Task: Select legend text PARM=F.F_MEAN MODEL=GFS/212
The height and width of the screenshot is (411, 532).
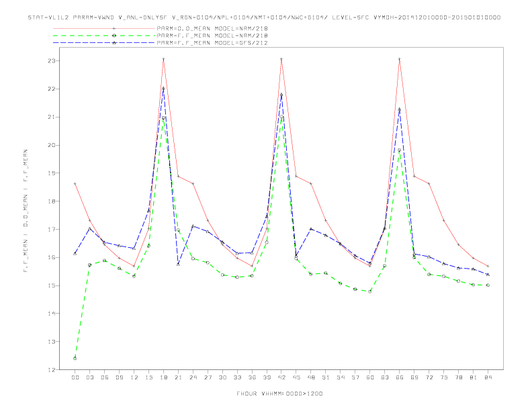Action: click(x=212, y=43)
